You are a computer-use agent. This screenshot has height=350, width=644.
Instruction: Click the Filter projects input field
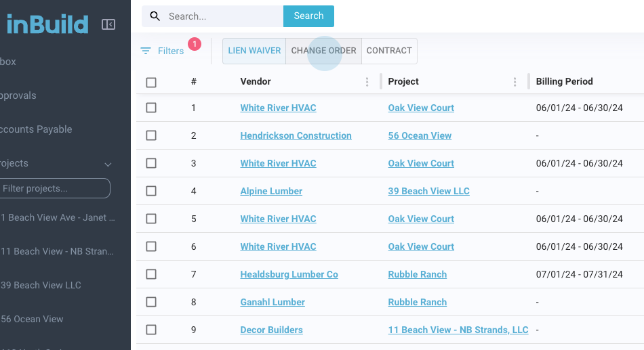click(54, 188)
